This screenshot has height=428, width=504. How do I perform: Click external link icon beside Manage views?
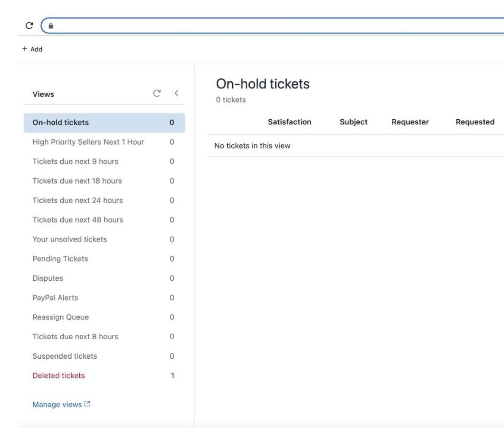[87, 404]
